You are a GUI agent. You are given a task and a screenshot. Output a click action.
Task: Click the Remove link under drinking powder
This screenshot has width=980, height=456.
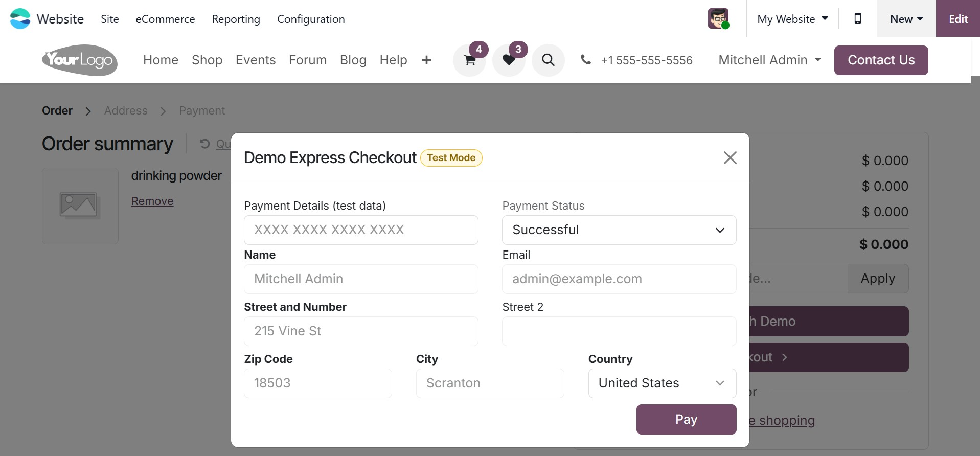152,201
